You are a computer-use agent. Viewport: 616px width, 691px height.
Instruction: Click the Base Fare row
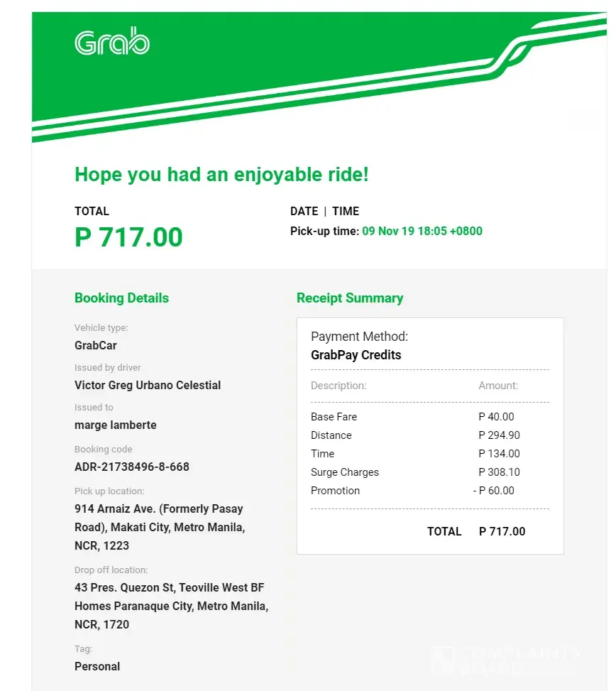334,417
